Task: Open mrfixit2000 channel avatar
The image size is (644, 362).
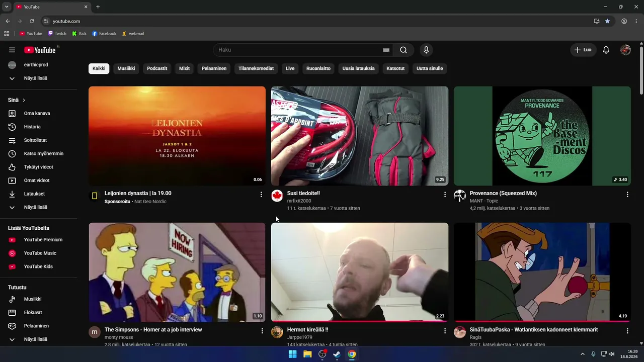Action: pos(277,196)
